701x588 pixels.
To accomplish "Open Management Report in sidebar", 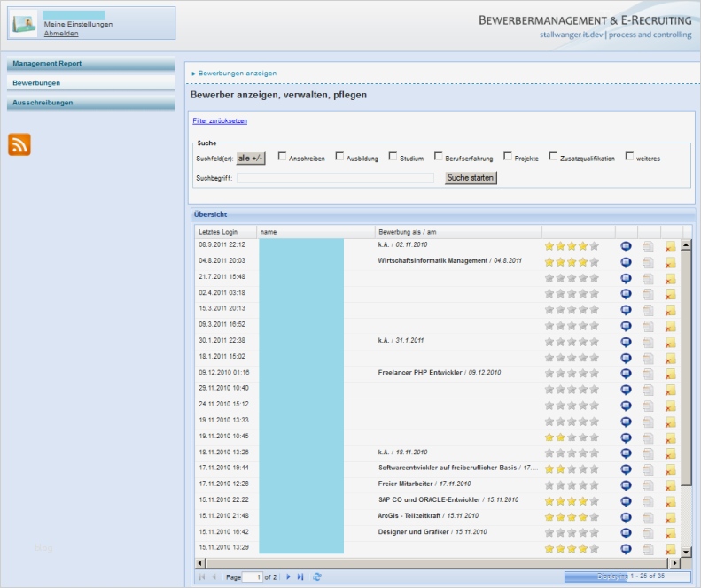I will click(90, 64).
